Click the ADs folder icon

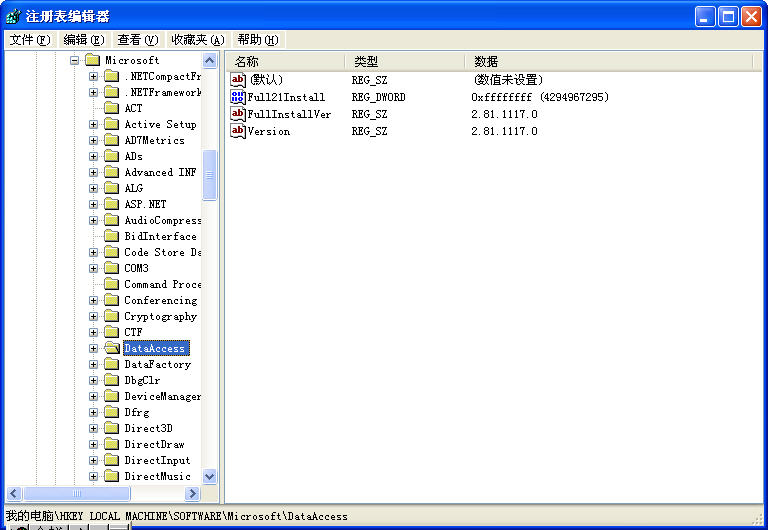pyautogui.click(x=112, y=156)
